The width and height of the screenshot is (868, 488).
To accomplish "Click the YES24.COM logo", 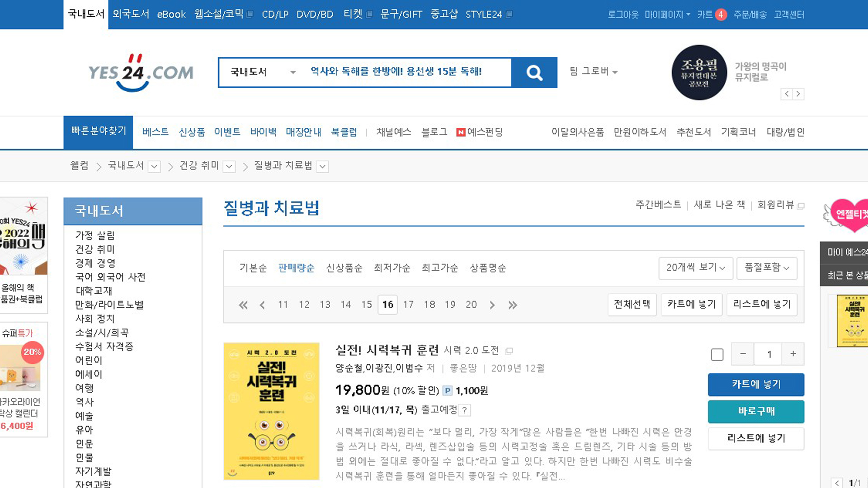I will 141,73.
